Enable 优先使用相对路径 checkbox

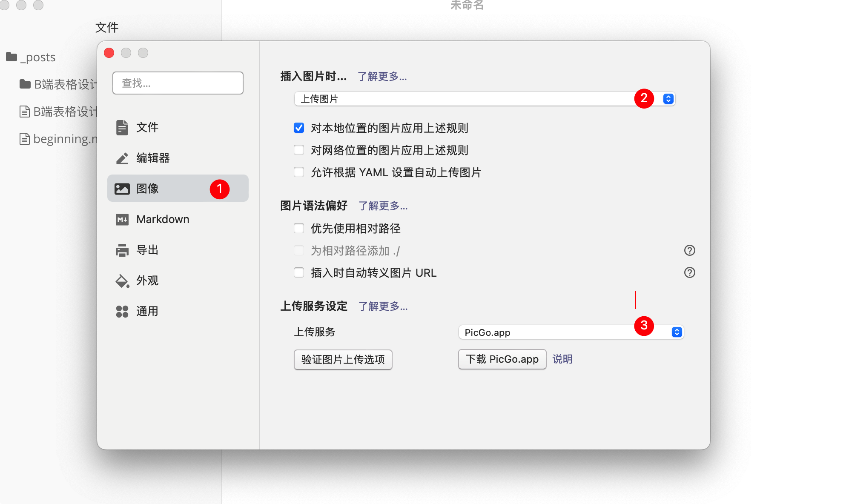tap(299, 228)
